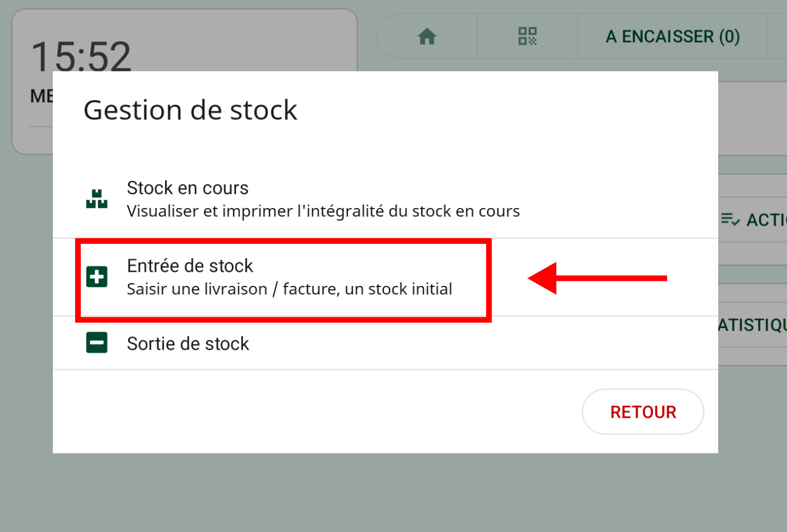Click the minus icon for Sortie de stock
The image size is (787, 532).
click(97, 343)
